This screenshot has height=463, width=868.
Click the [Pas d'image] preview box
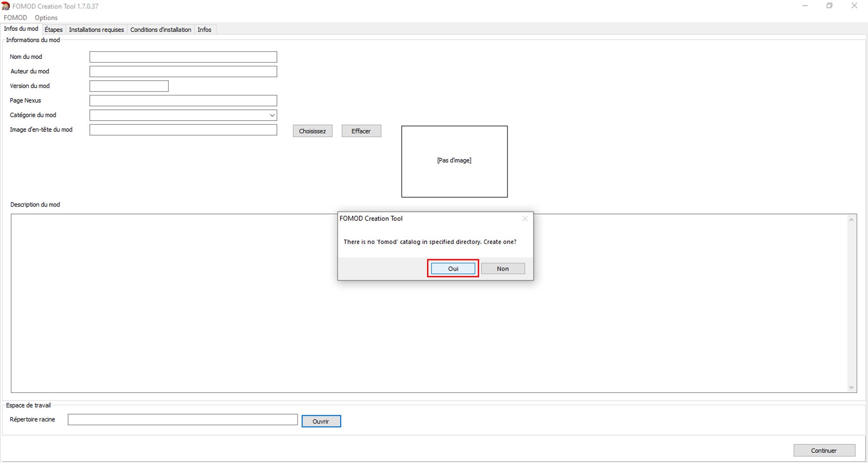[x=454, y=161]
